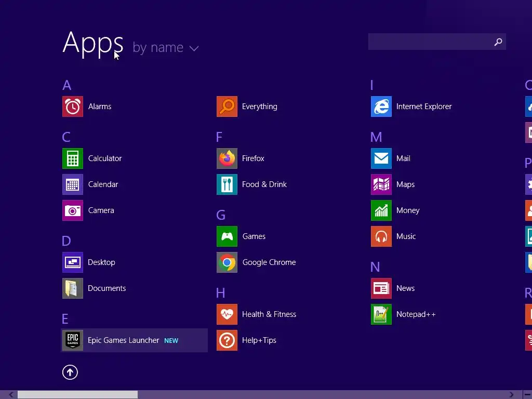Open the Maps app icon
This screenshot has width=532, height=399.
381,184
